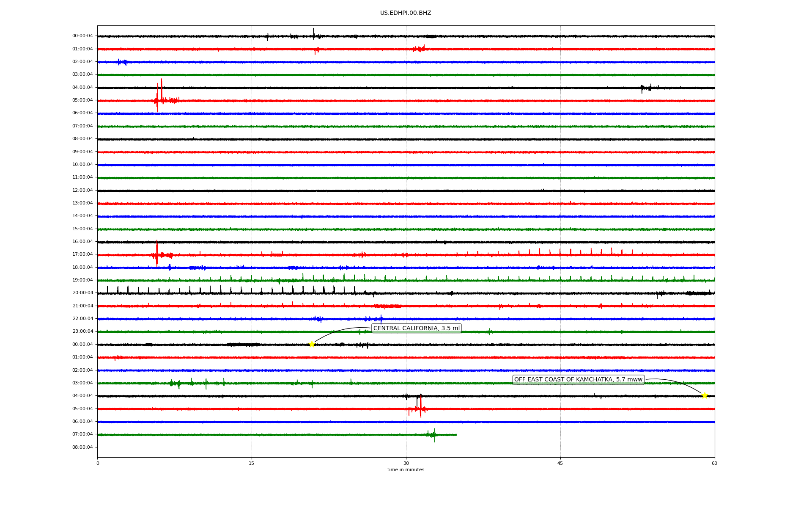
Task: Click the CENTRAL CALIFORNIA, 3.5 ml annotation
Action: point(416,328)
